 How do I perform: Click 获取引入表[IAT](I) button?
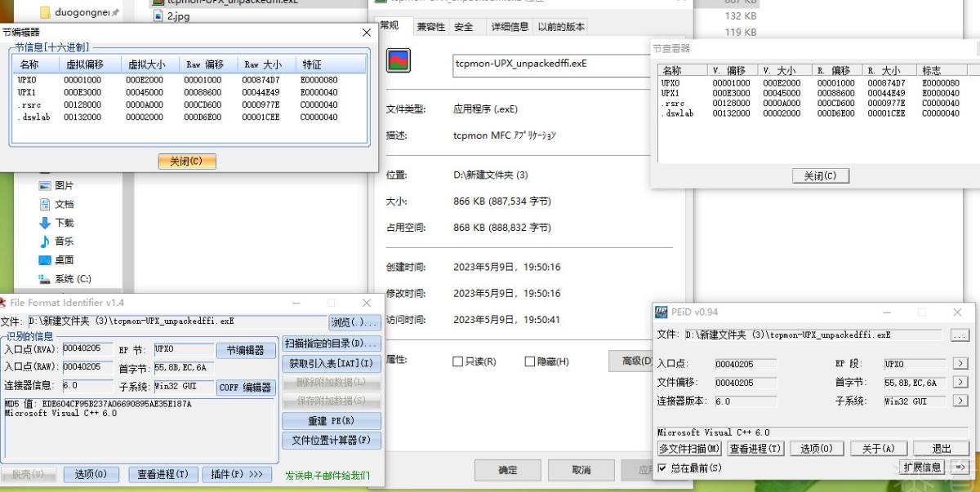(x=332, y=363)
